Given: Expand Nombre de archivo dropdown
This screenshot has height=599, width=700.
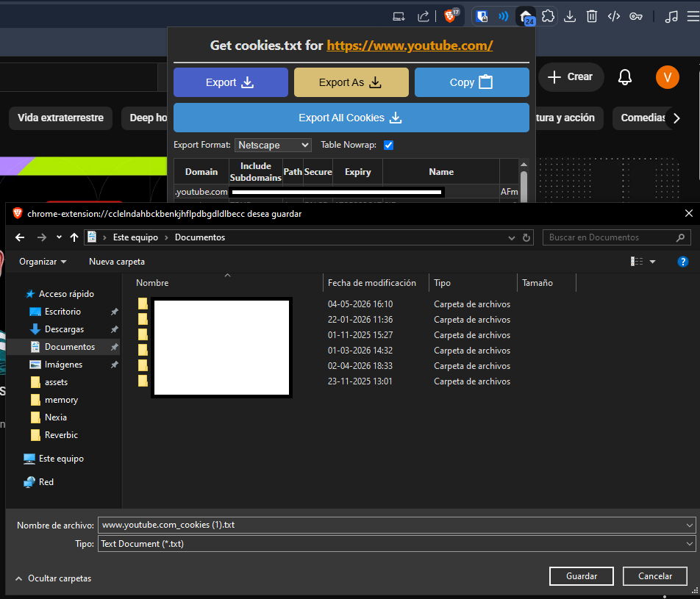Looking at the screenshot, I should tap(690, 526).
